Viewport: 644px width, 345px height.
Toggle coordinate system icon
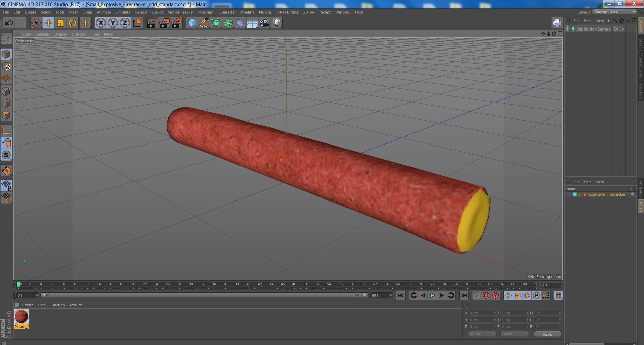pos(138,23)
